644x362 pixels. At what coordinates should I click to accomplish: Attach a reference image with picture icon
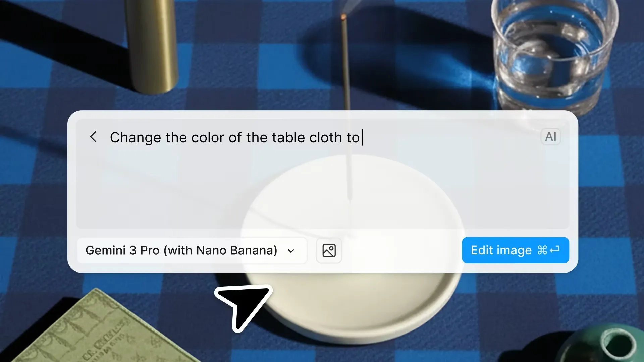329,250
